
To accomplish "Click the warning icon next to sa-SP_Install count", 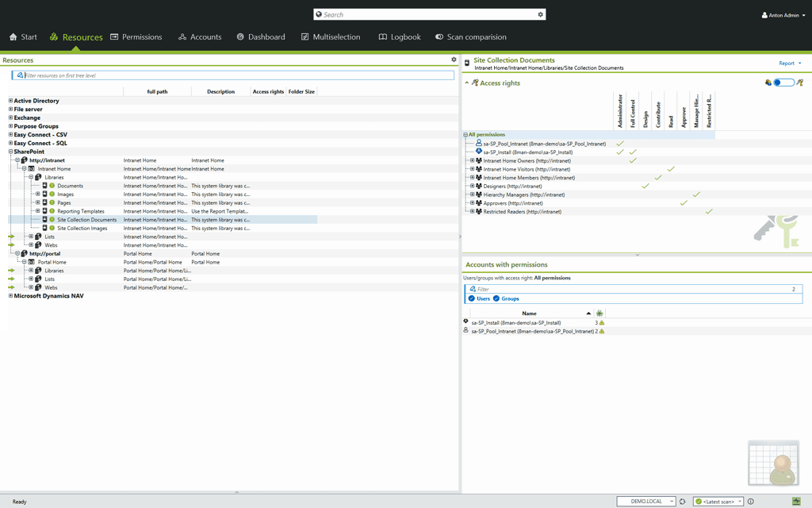I will point(602,322).
